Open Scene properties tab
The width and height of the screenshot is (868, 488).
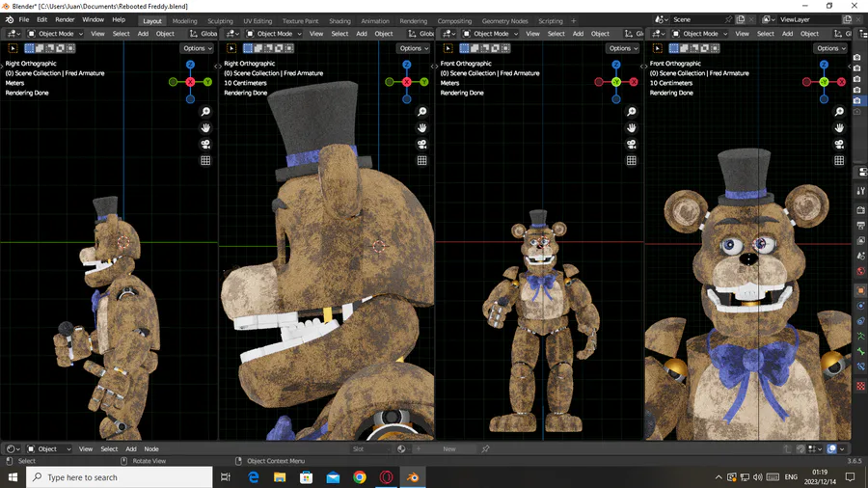click(x=861, y=257)
